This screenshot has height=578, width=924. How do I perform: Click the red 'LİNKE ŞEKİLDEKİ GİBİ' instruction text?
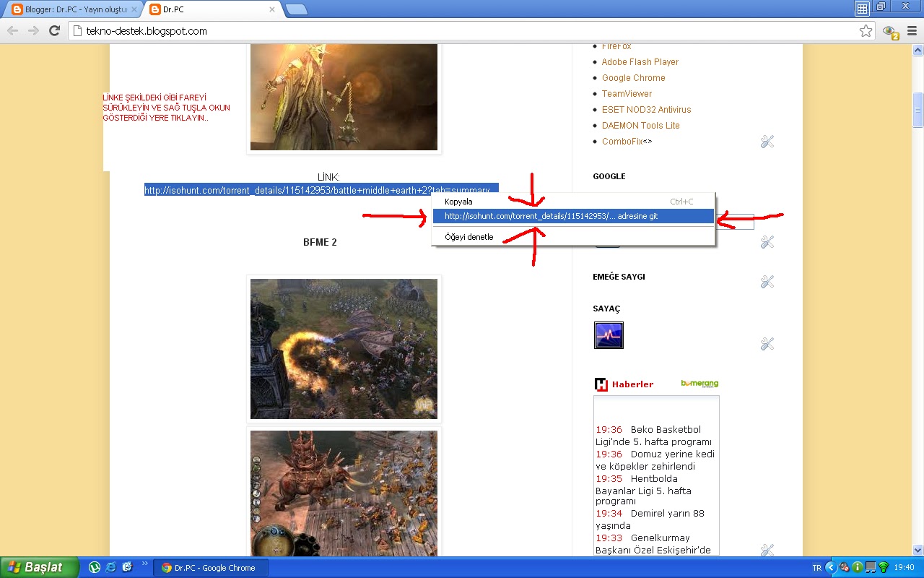pyautogui.click(x=166, y=108)
